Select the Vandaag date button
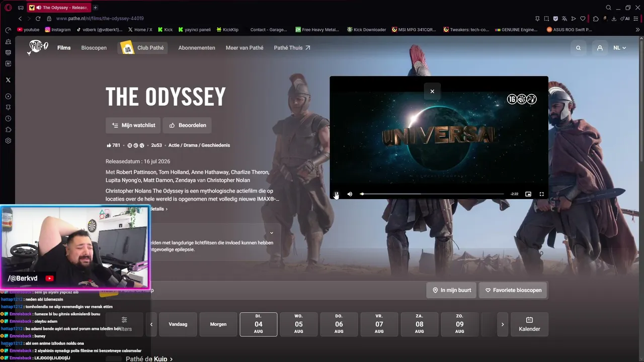The width and height of the screenshot is (644, 362). pyautogui.click(x=178, y=324)
